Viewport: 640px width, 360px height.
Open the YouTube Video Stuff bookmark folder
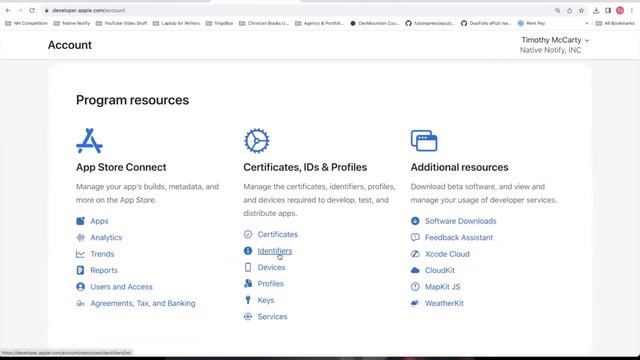(121, 23)
